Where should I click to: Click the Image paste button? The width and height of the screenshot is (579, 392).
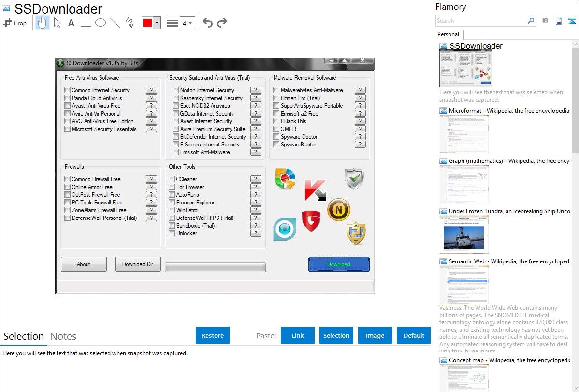pyautogui.click(x=375, y=335)
